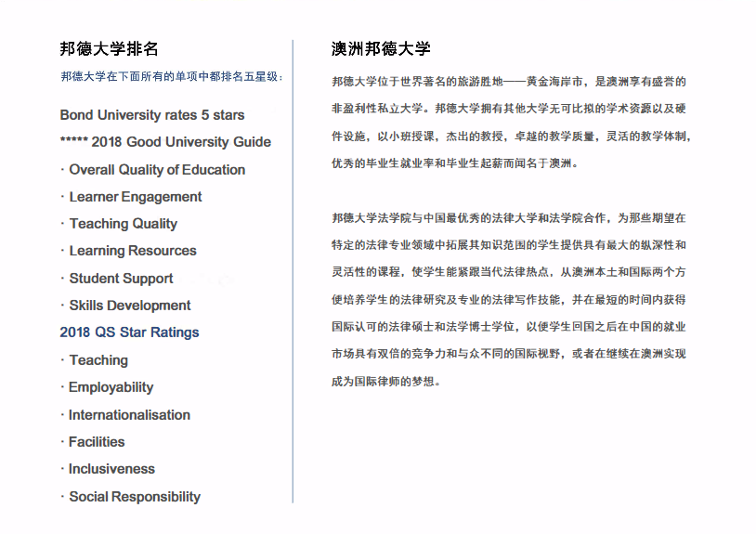Click the line starting 灵活性的课程
This screenshot has height=534, width=756.
509,272
